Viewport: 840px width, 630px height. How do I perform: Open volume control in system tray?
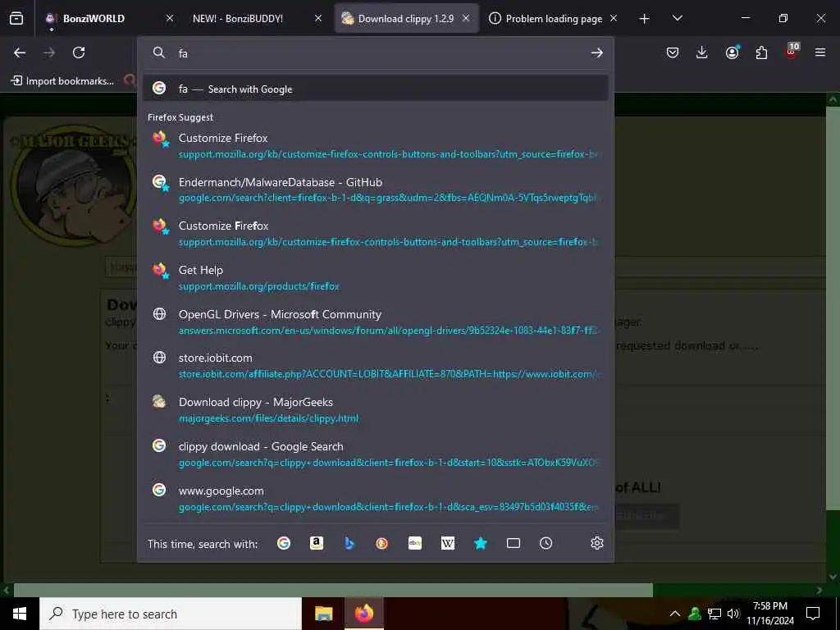tap(733, 614)
